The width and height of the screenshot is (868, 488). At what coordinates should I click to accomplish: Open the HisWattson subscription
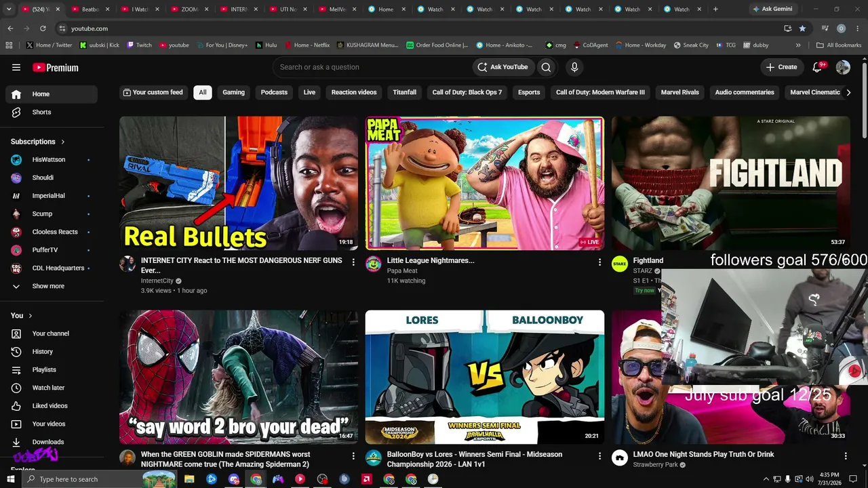[52, 160]
